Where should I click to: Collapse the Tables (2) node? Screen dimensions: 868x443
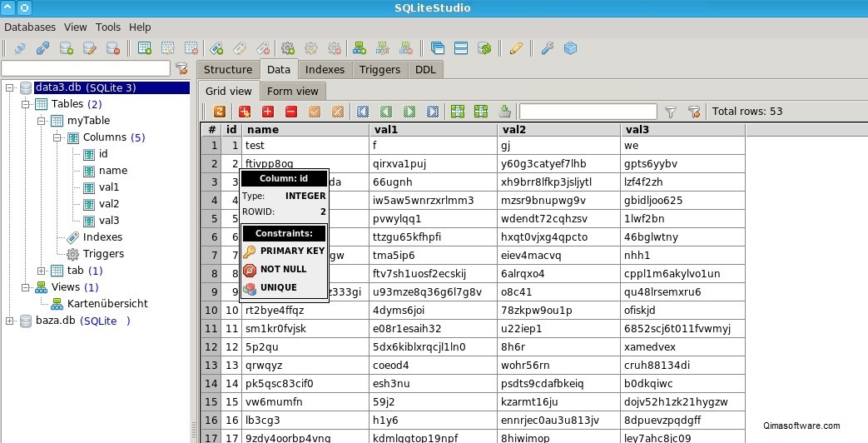coord(26,104)
